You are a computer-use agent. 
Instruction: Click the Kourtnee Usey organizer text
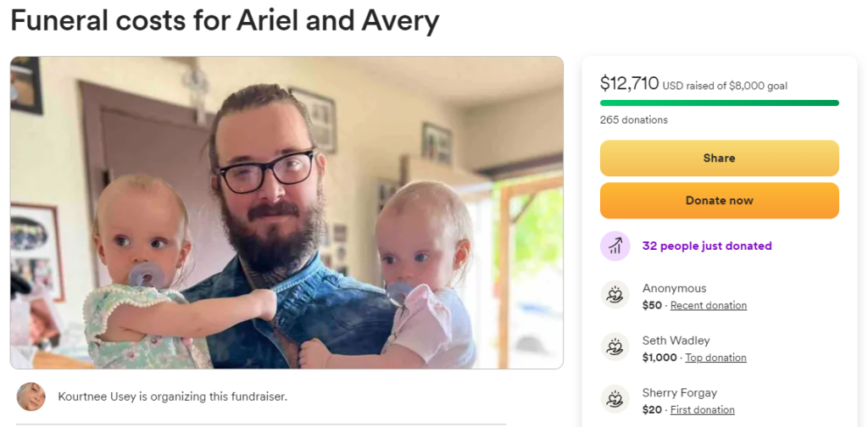click(x=172, y=396)
